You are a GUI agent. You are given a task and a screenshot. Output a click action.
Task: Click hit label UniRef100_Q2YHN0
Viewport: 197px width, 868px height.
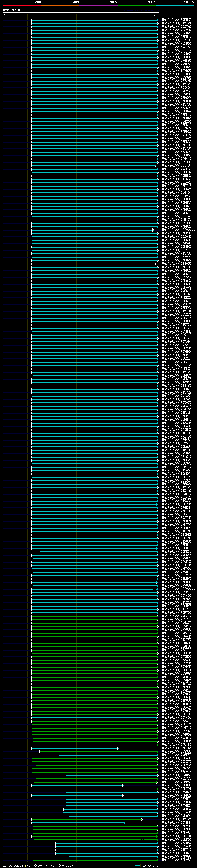coord(176,822)
